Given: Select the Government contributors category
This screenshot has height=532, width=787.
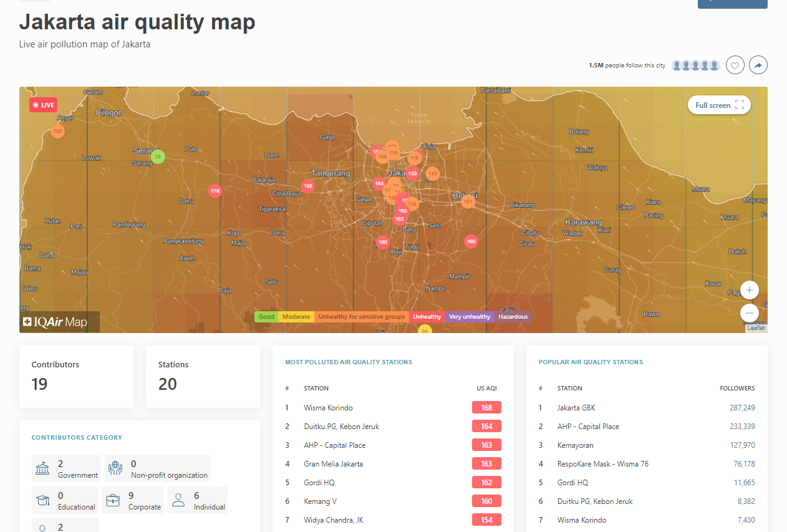Looking at the screenshot, I should [x=66, y=469].
